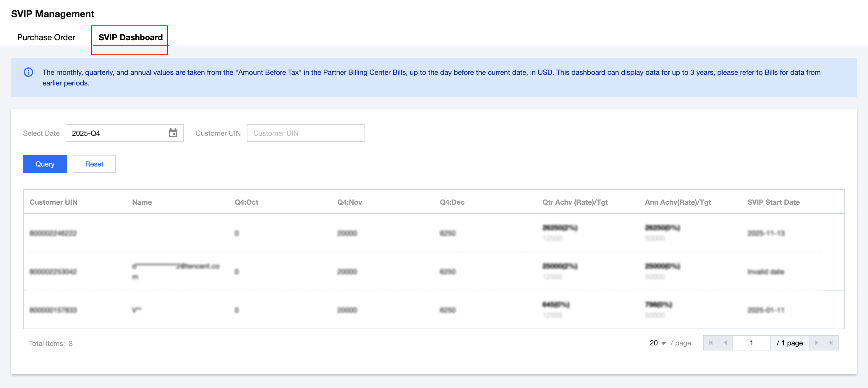Image resolution: width=868 pixels, height=388 pixels.
Task: Click the Ann Achv(Rate)/Tgt column header
Action: click(x=678, y=202)
